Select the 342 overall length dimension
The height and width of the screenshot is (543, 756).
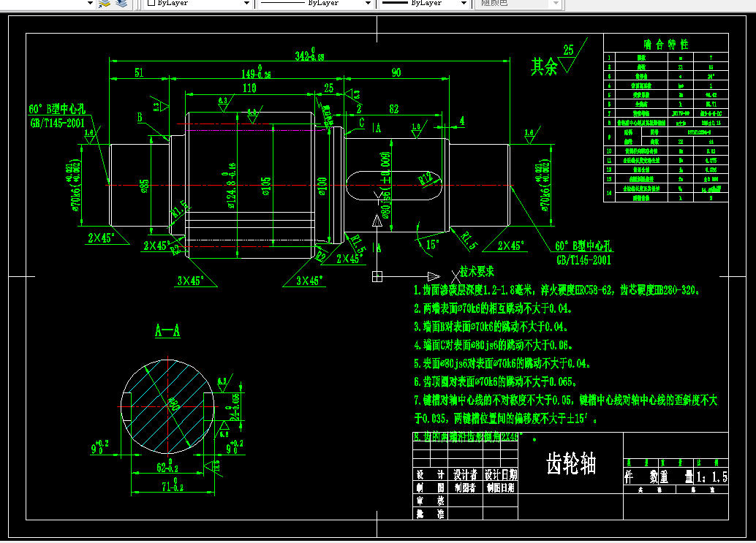click(x=309, y=55)
